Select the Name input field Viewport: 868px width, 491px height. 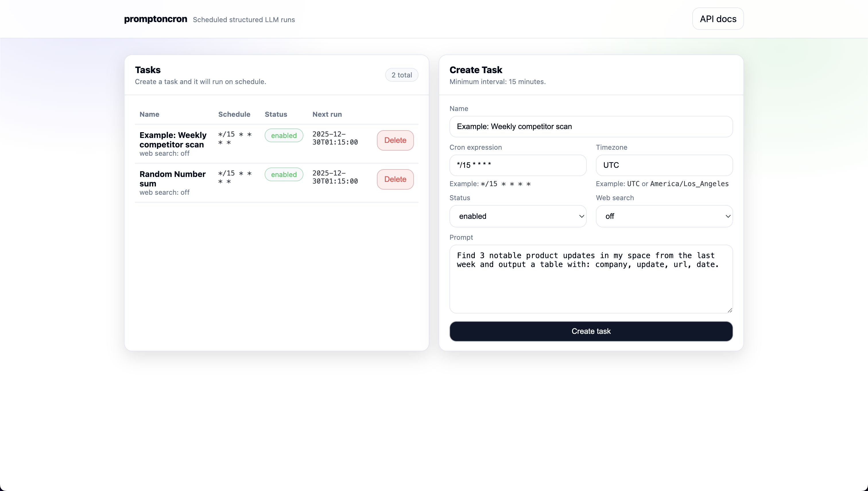pyautogui.click(x=591, y=126)
